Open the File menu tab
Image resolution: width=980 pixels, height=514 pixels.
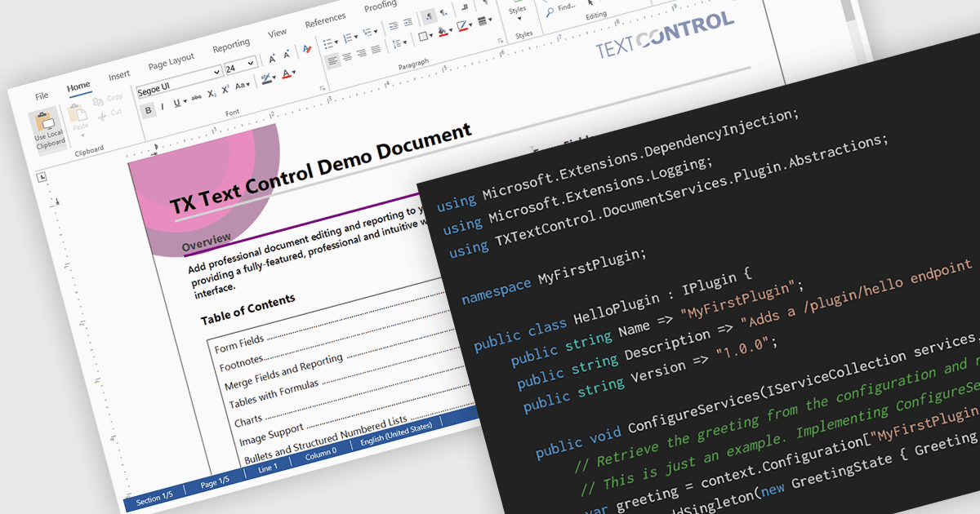coord(42,96)
